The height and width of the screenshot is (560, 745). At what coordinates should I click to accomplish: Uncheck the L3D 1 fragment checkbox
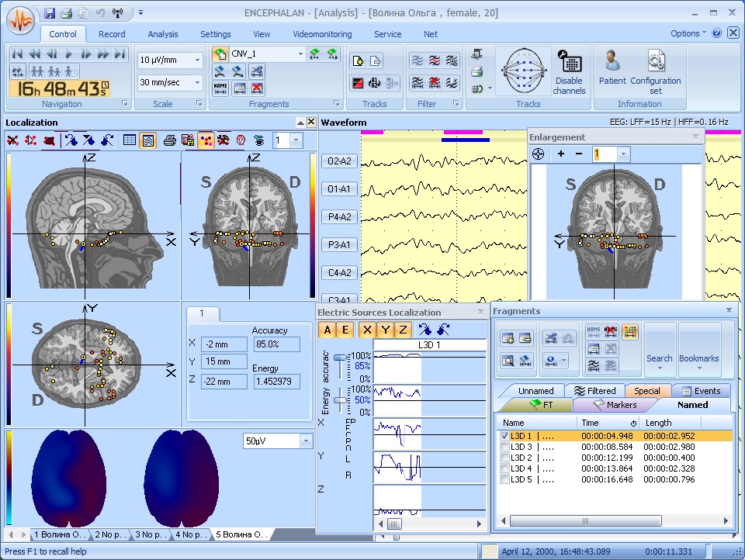point(505,436)
